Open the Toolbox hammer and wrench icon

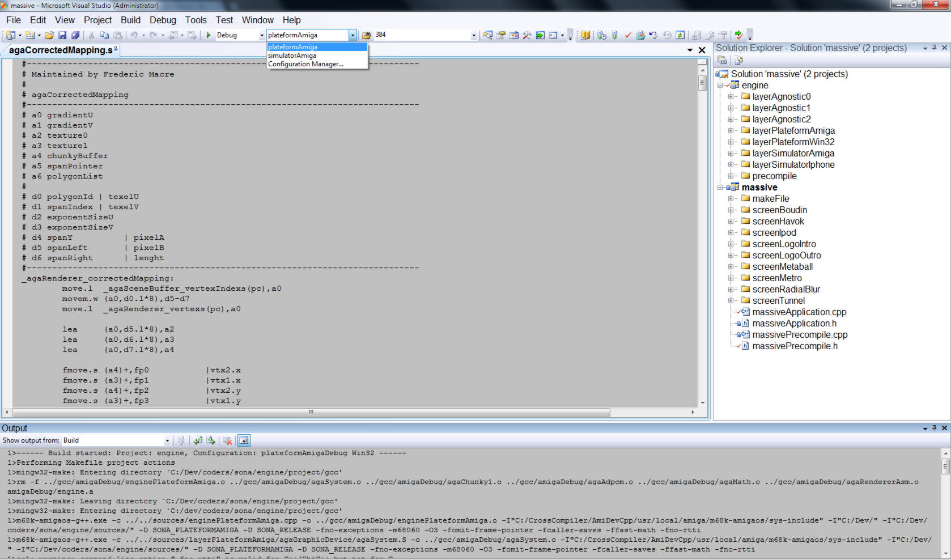[527, 35]
